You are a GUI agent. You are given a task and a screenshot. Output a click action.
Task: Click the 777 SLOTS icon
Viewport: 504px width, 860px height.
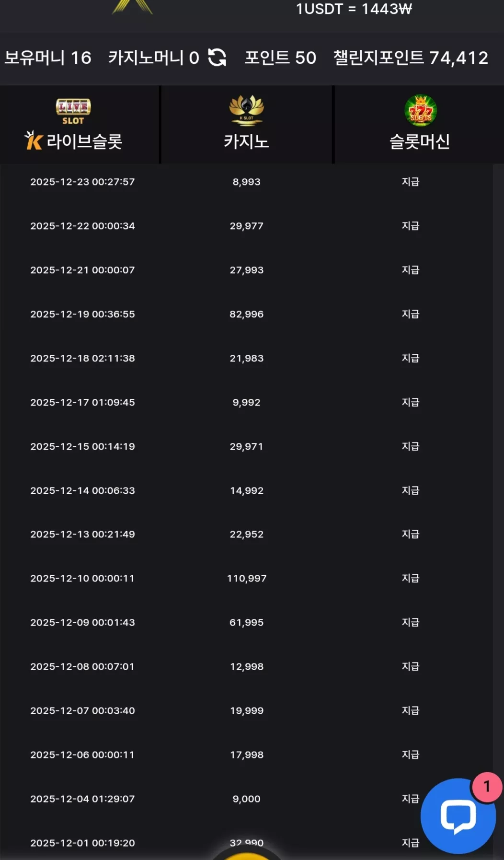[x=420, y=110]
